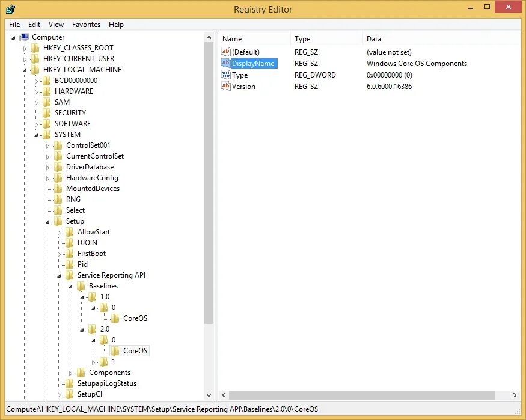The height and width of the screenshot is (420, 526).
Task: Open the Help menu
Action: click(x=116, y=25)
